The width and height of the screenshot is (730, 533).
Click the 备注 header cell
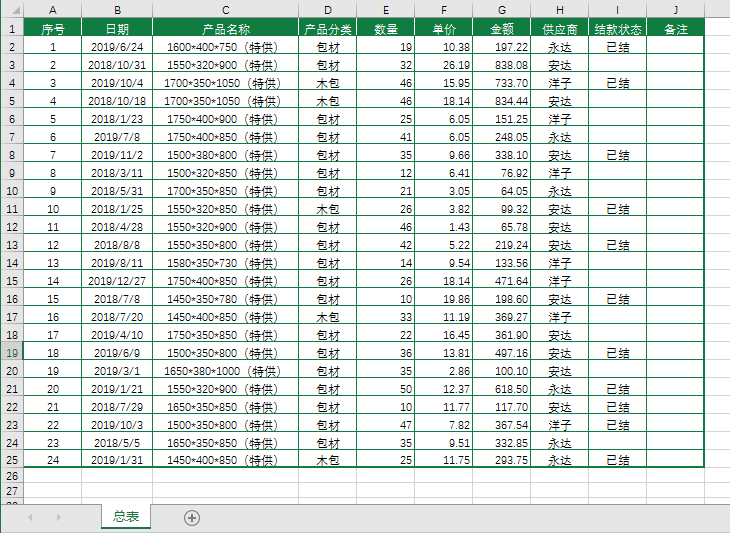click(x=675, y=29)
